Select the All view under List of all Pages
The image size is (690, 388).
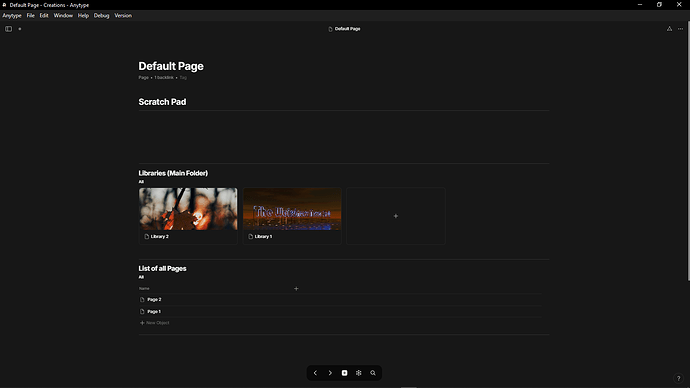(x=141, y=277)
